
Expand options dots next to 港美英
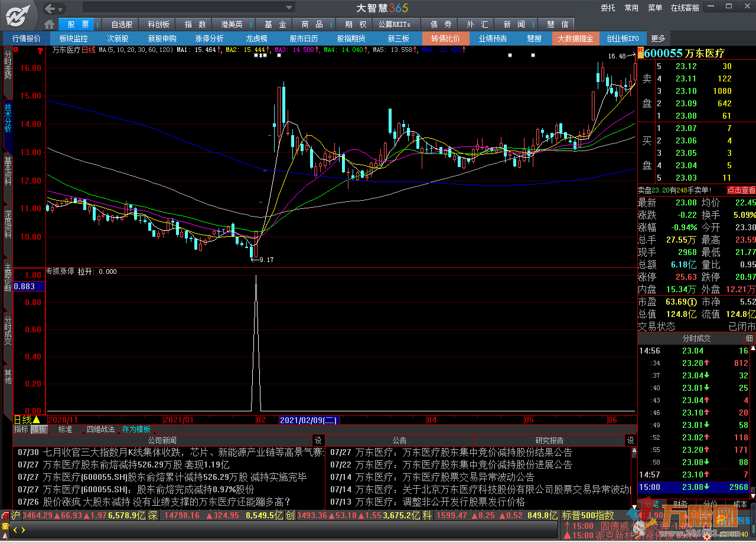[252, 24]
